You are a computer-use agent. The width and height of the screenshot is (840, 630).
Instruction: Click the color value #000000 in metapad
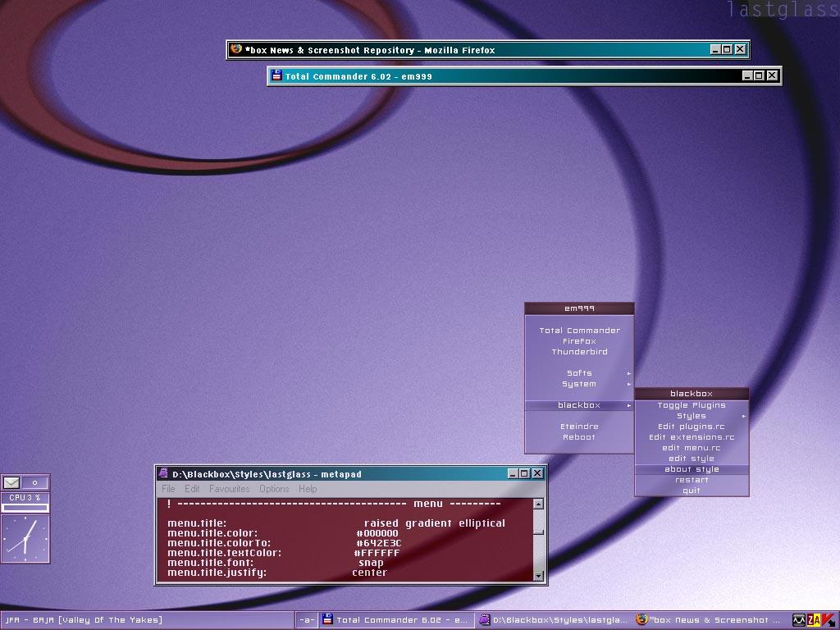tap(377, 533)
